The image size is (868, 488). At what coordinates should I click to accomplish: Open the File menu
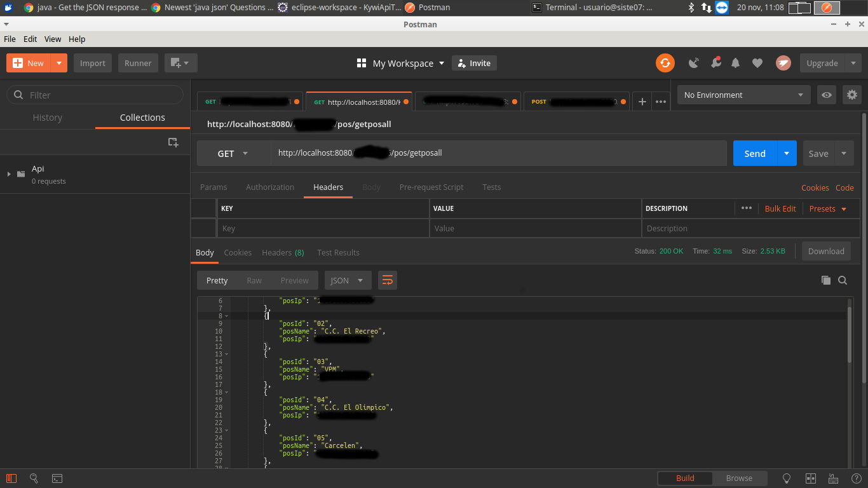tap(10, 39)
